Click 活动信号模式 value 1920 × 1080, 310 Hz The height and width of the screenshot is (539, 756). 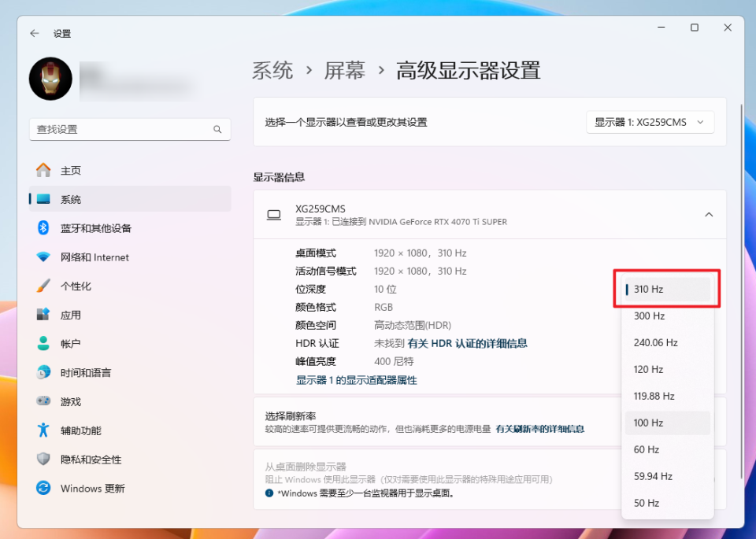tap(420, 271)
